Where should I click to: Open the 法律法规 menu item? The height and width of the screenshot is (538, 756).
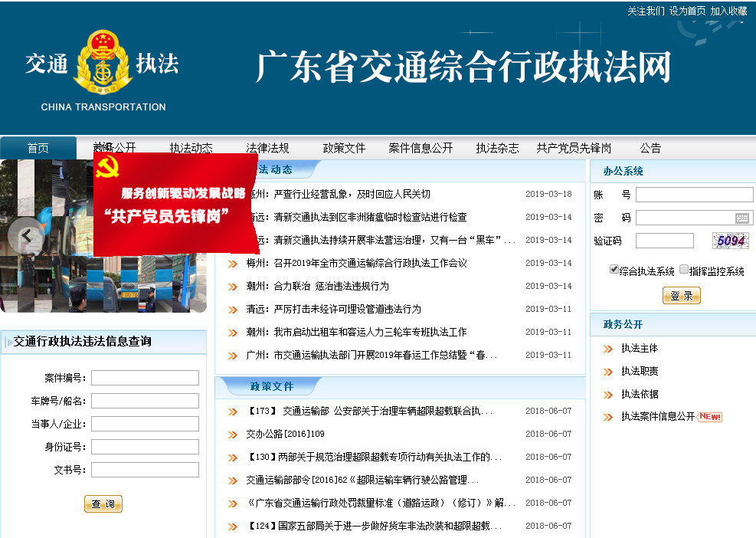click(x=267, y=148)
